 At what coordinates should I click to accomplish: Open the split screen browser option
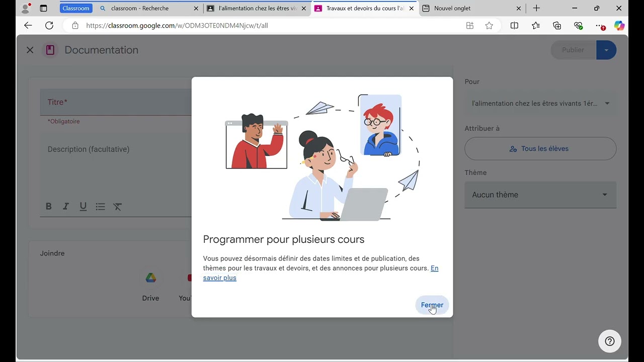(x=514, y=26)
